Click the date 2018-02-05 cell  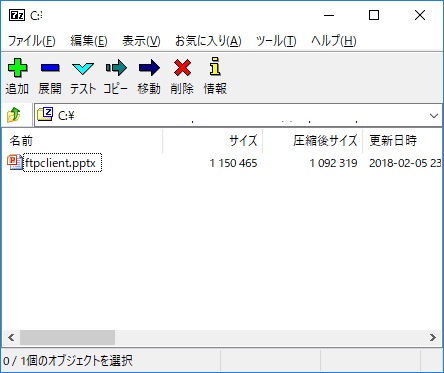[405, 163]
